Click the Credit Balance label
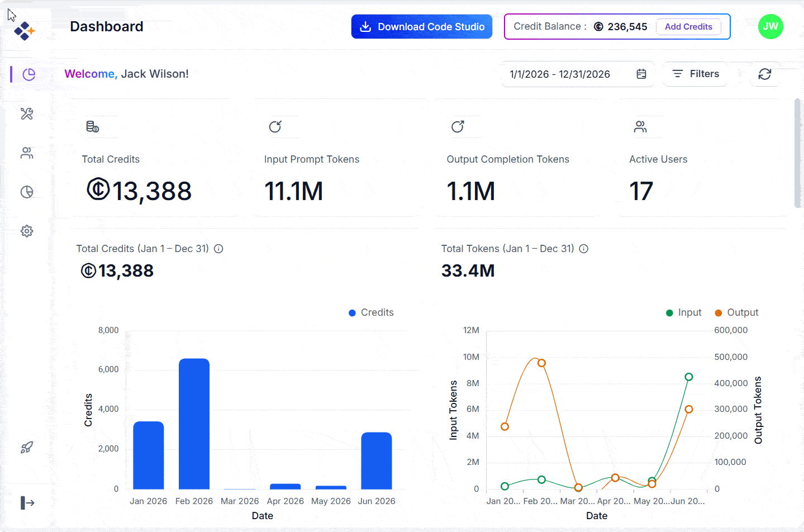Image resolution: width=804 pixels, height=532 pixels. coord(550,26)
